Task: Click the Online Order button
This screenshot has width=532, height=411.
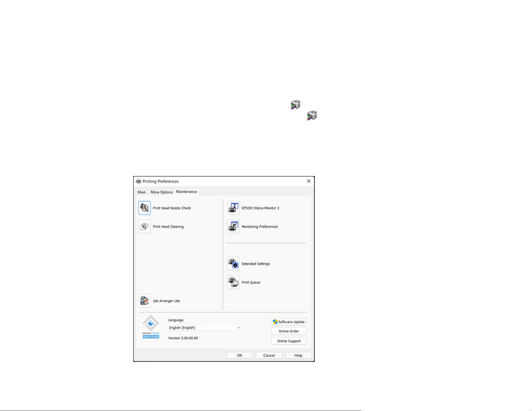Action: pyautogui.click(x=289, y=331)
